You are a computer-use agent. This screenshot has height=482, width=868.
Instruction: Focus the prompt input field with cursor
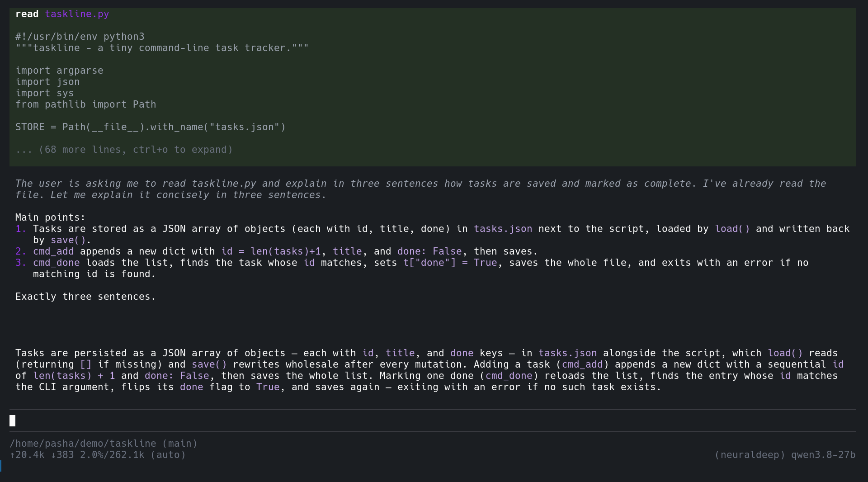click(x=432, y=421)
